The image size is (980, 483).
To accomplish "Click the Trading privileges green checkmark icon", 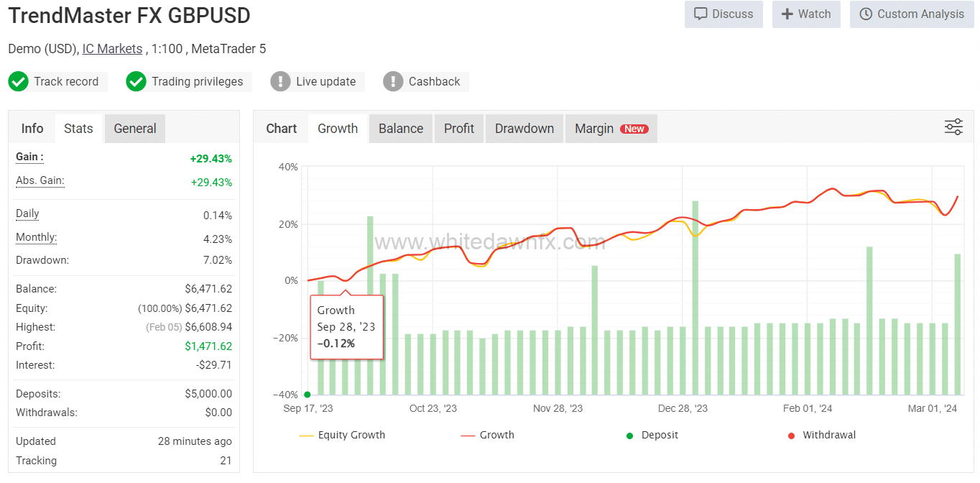I will (136, 81).
